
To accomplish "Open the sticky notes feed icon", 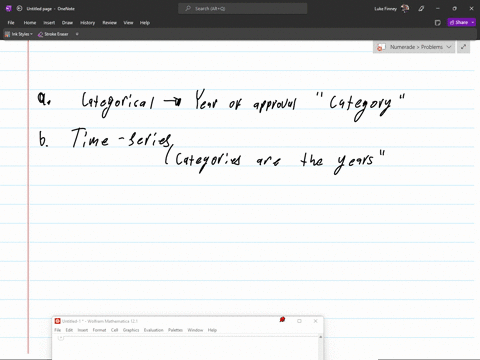I will tap(438, 23).
